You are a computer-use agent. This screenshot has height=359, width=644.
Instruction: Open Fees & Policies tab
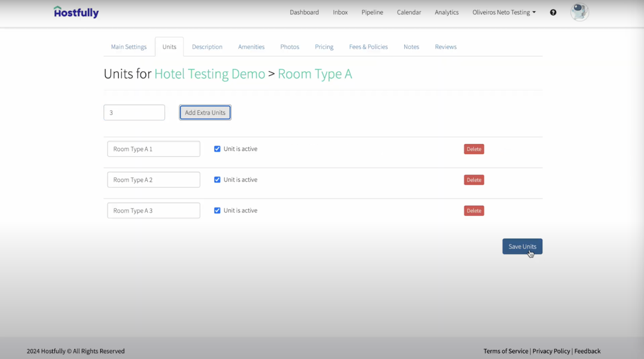[368, 47]
